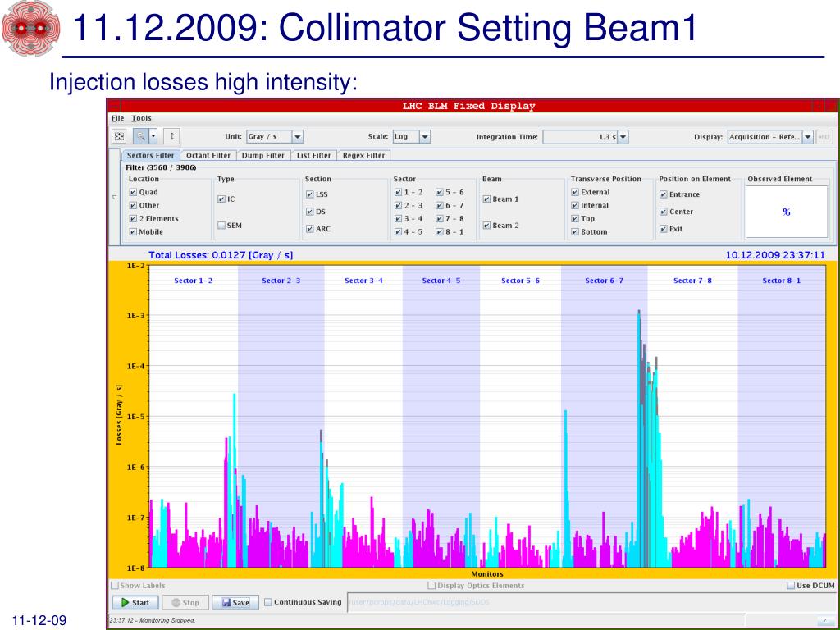840x630 pixels.
Task: Open the Integration Time dropdown
Action: (623, 137)
